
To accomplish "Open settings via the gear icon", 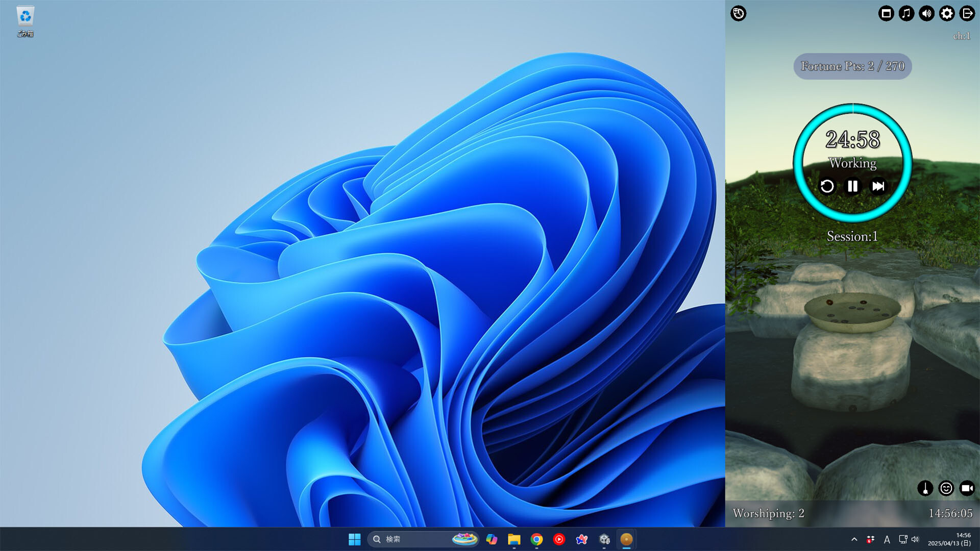I will point(946,14).
